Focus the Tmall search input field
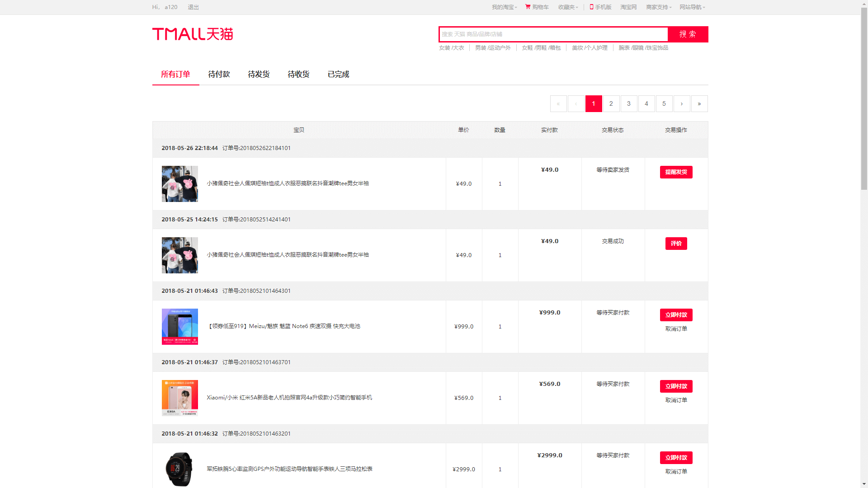 [x=553, y=34]
